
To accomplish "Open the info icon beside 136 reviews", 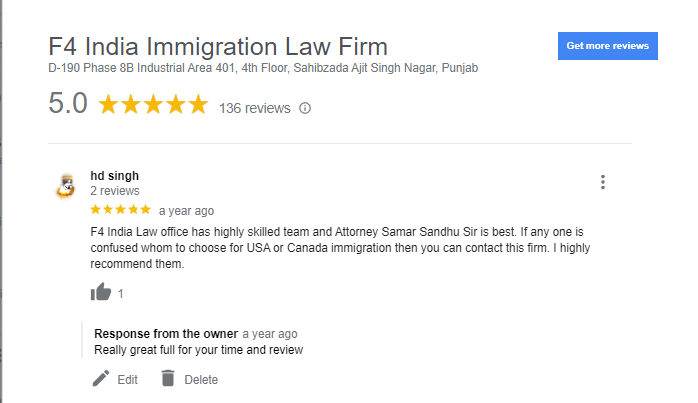I will (305, 108).
